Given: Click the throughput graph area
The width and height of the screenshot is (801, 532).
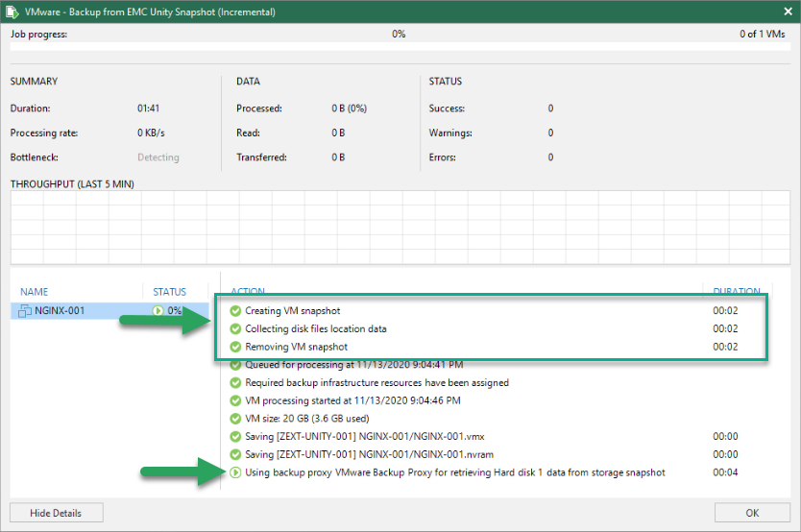Looking at the screenshot, I should (400, 228).
